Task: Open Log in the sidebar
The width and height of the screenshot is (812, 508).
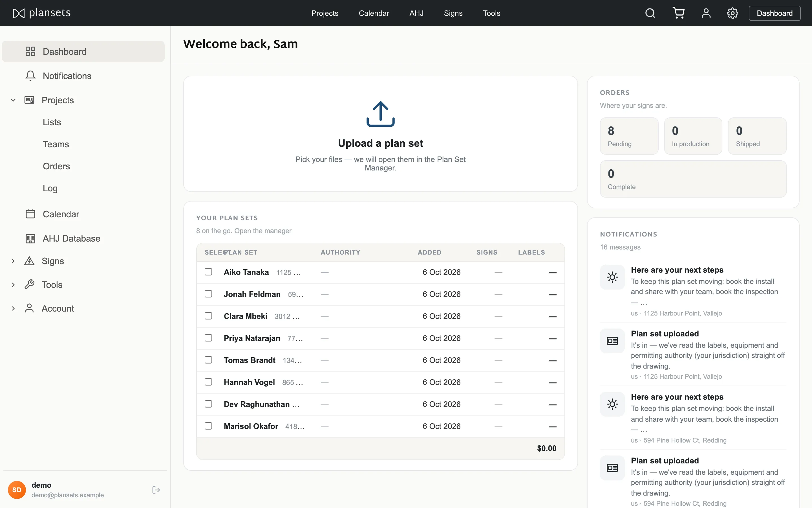Action: coord(50,188)
